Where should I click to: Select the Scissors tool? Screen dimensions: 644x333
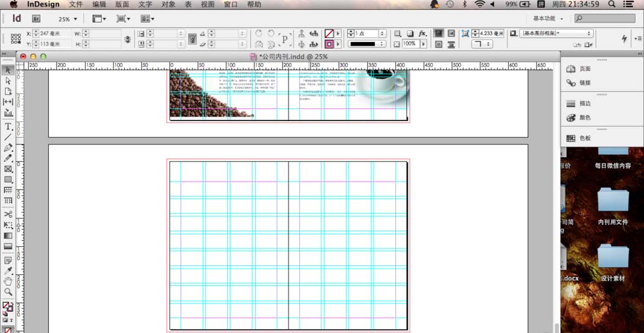coord(8,214)
